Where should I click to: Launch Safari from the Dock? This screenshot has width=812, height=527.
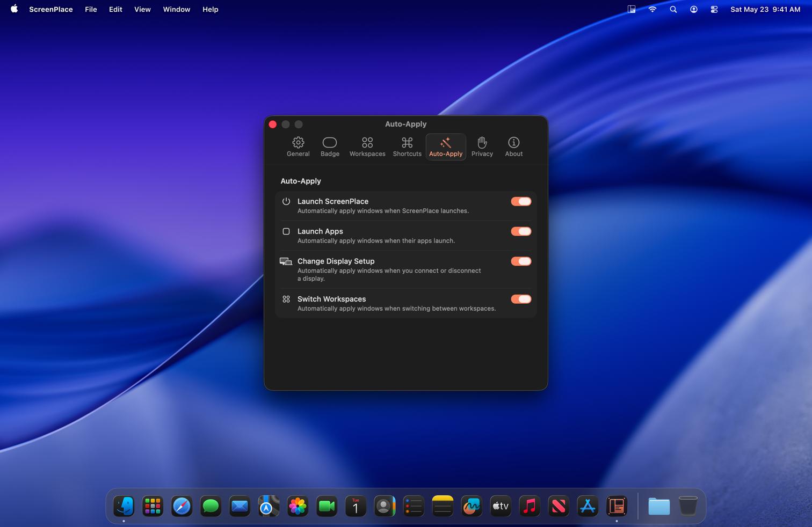click(x=182, y=506)
